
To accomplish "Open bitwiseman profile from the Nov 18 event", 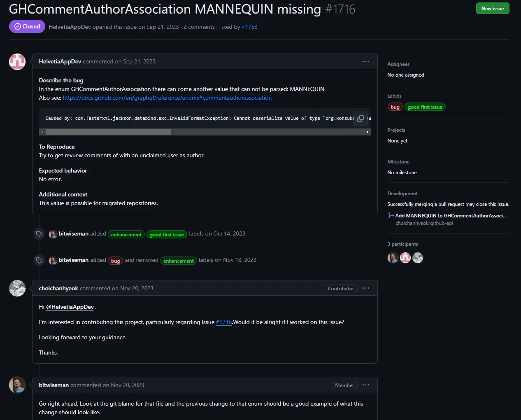I will pos(74,260).
